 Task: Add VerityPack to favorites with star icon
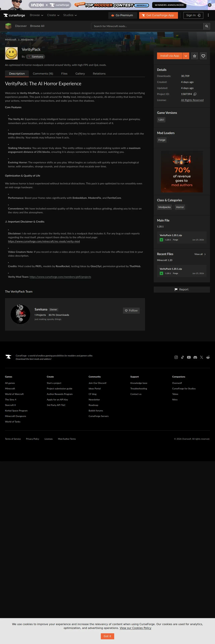194,56
